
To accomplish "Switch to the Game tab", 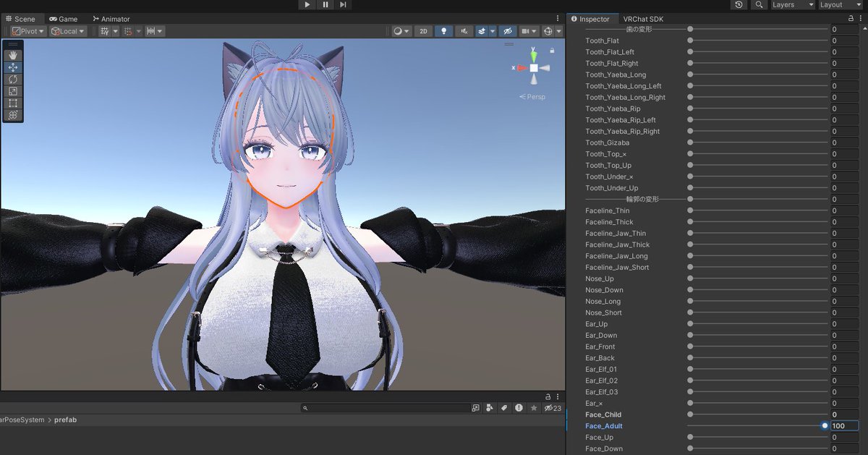I will (x=64, y=19).
